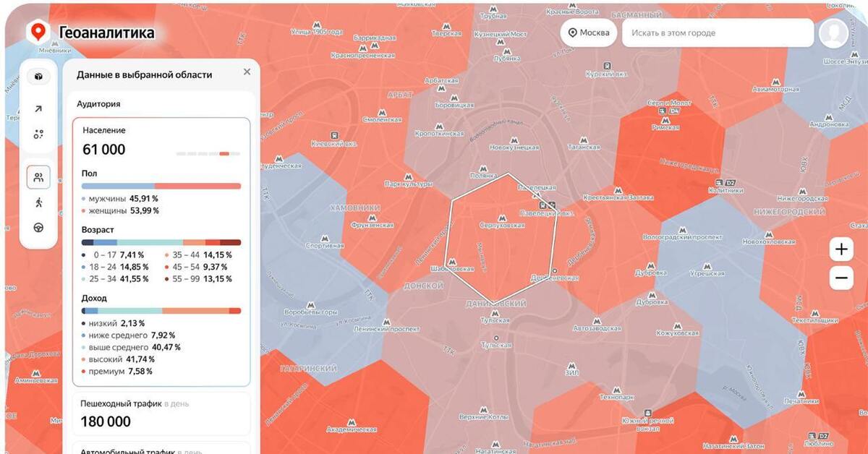The height and width of the screenshot is (454, 868).
Task: Click the age 18 – 24 14,85 % entry
Action: 115,267
